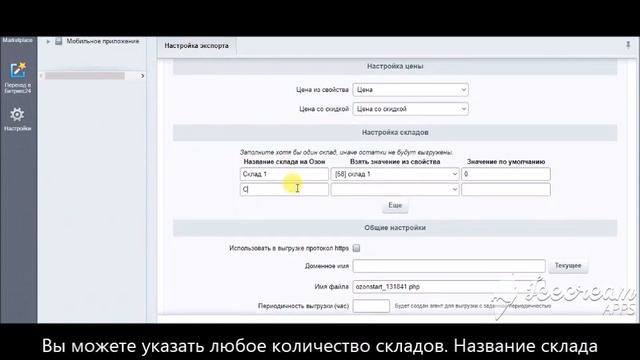Open the Цена со скидкой dropdown

pyautogui.click(x=411, y=109)
